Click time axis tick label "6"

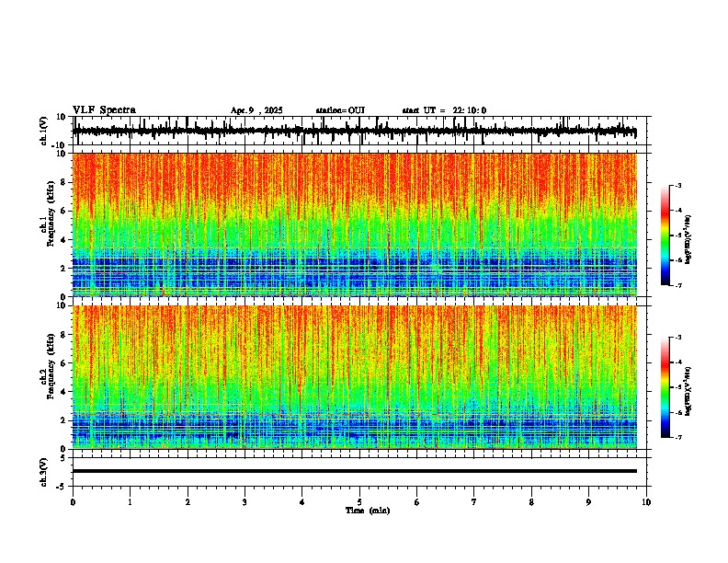(x=417, y=502)
